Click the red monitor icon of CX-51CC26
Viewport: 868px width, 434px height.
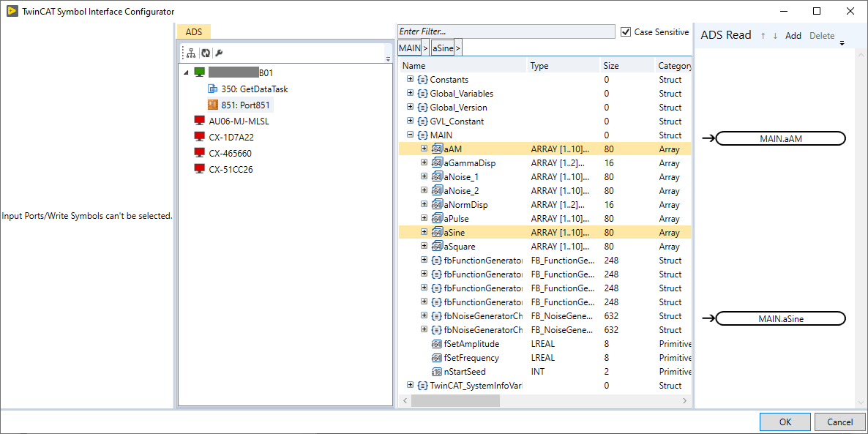(x=199, y=169)
